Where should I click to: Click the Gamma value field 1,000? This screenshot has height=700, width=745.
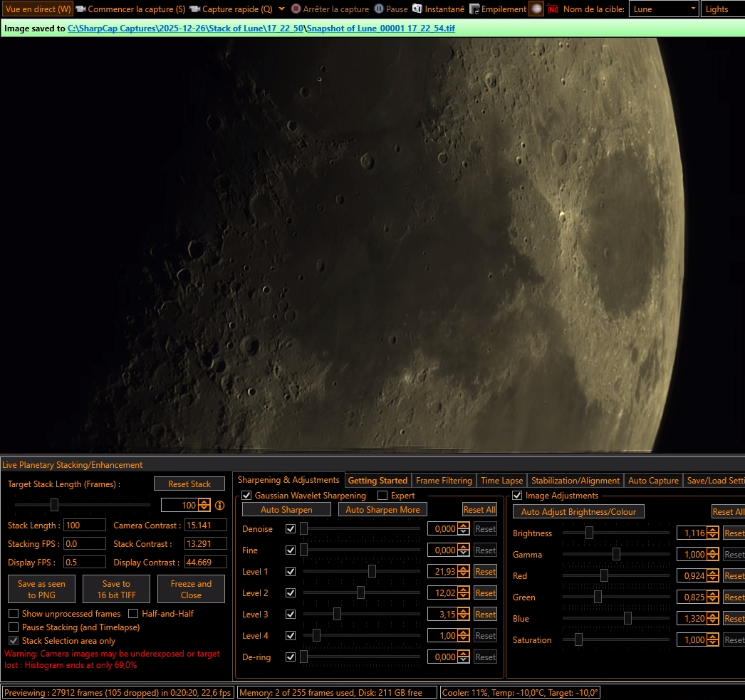692,554
